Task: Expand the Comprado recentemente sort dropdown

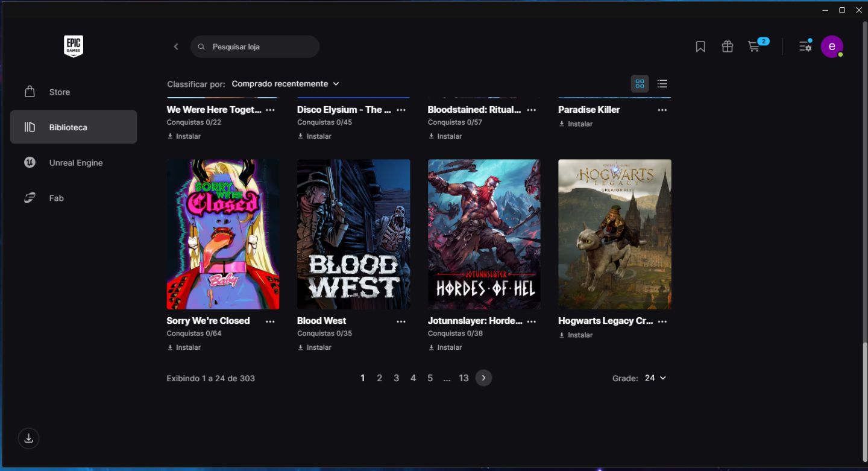Action: coord(286,84)
